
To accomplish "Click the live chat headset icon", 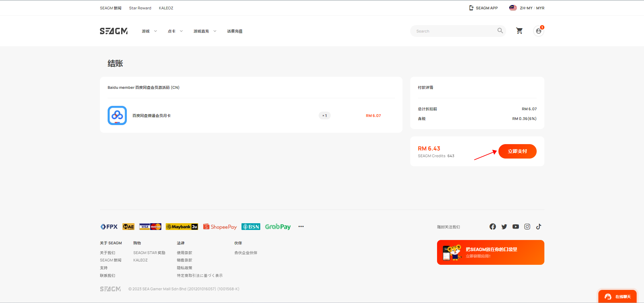I will click(608, 297).
